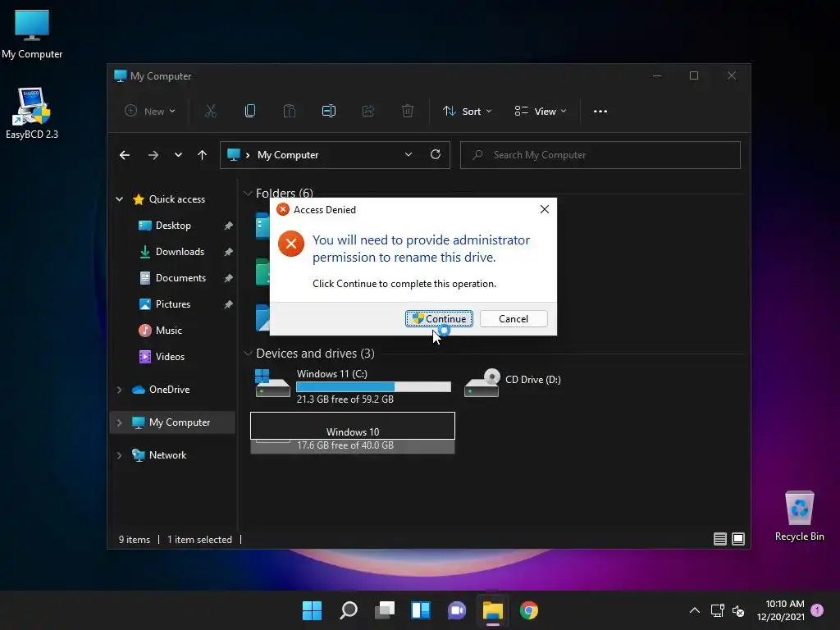Click Continue in Access Denied dialog
The height and width of the screenshot is (630, 840).
pos(439,319)
